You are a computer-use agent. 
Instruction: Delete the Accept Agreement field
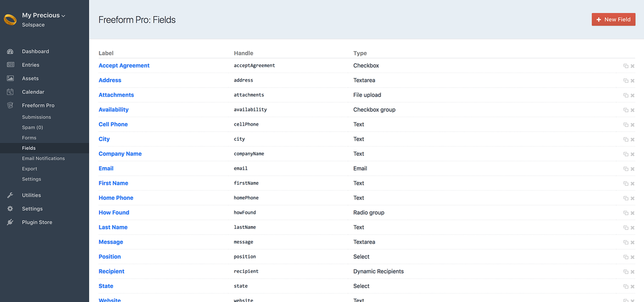(x=633, y=66)
